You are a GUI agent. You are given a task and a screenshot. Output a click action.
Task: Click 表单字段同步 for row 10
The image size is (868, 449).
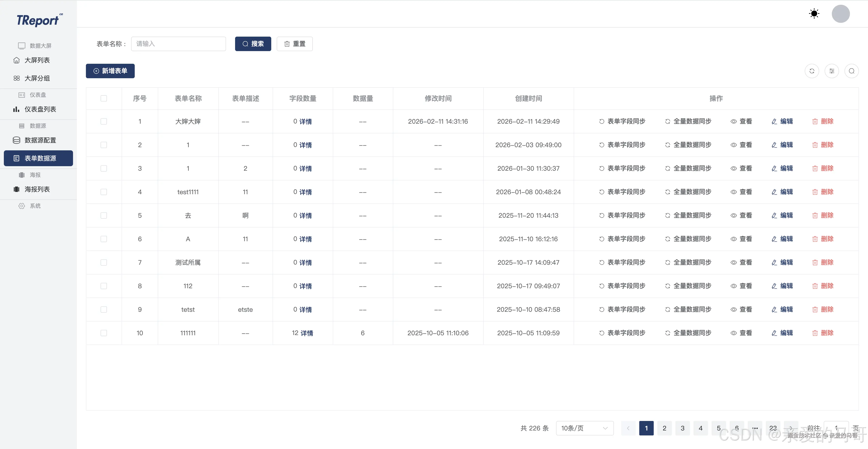(622, 333)
